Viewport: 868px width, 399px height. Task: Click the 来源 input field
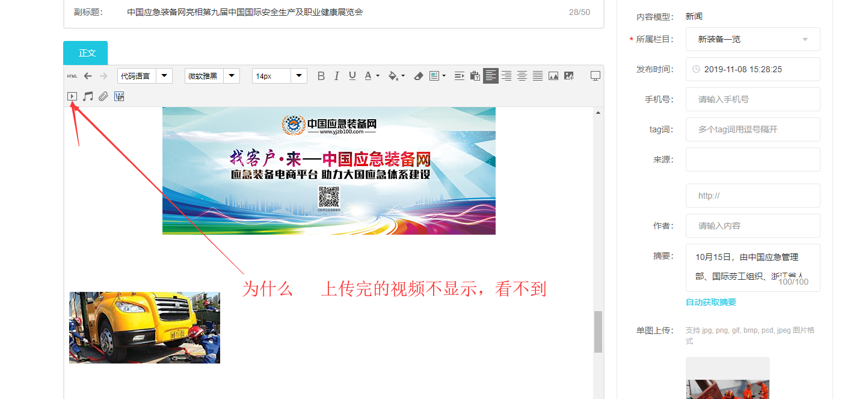[x=753, y=159]
